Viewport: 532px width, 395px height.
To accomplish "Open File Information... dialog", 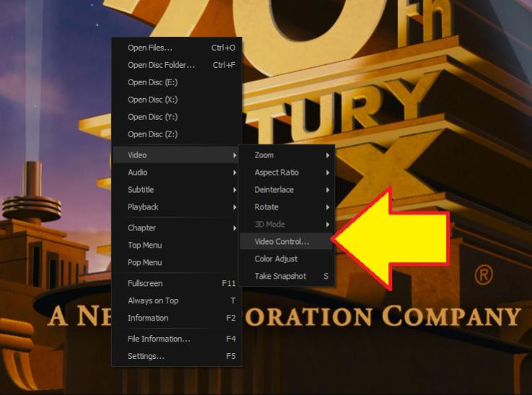I will tap(176, 339).
